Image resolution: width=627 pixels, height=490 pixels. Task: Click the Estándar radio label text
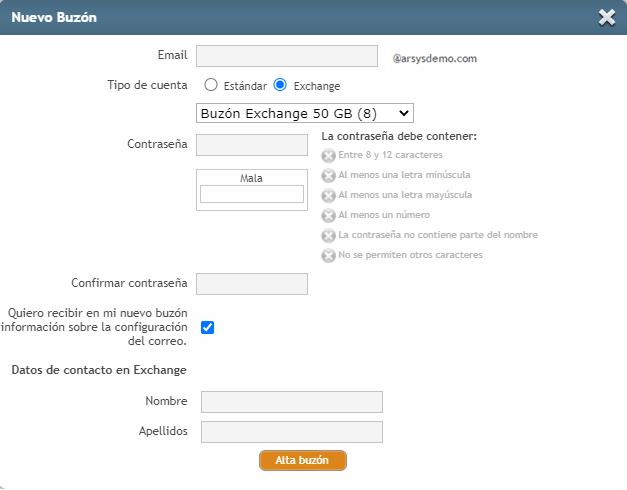[245, 86]
